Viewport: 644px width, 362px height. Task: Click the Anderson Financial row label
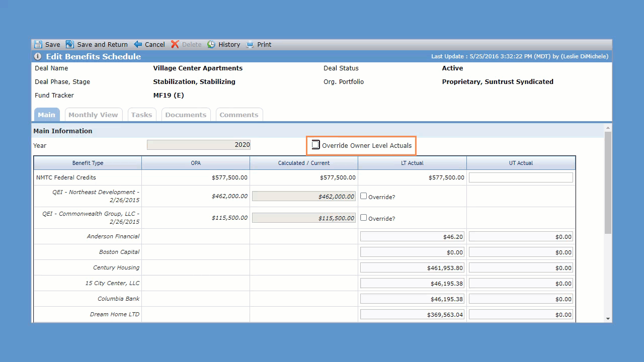[113, 236]
